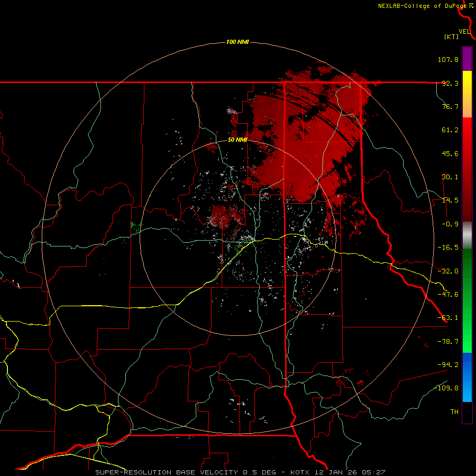Select the 14.5 scale label
The width and height of the screenshot is (476, 476).
point(450,200)
